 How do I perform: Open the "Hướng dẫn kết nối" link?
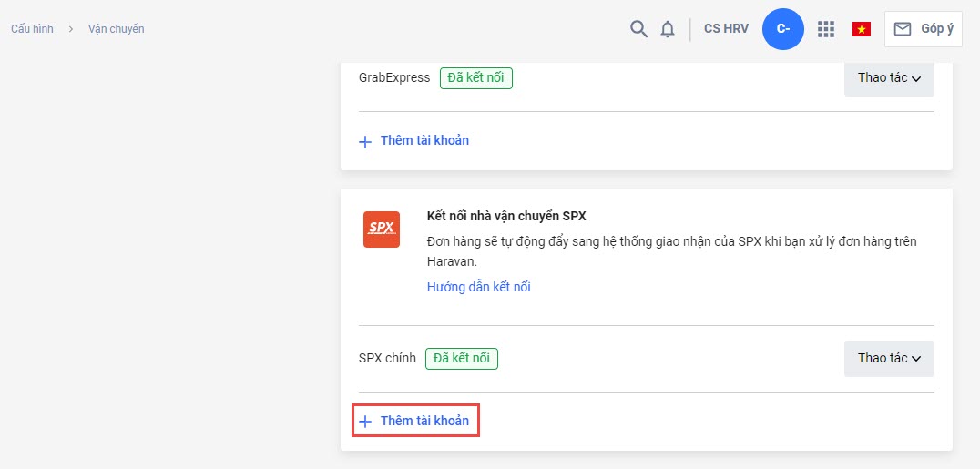point(478,287)
